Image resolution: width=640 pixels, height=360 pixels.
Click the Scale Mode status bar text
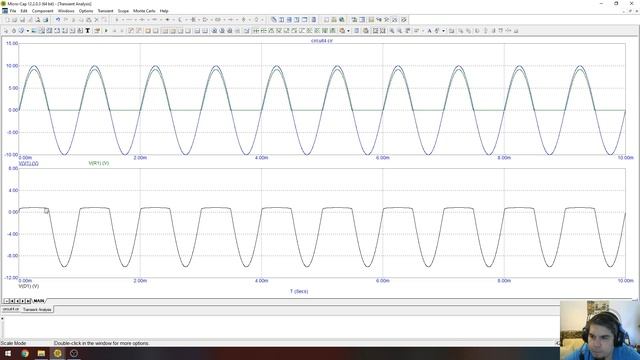tap(13, 343)
